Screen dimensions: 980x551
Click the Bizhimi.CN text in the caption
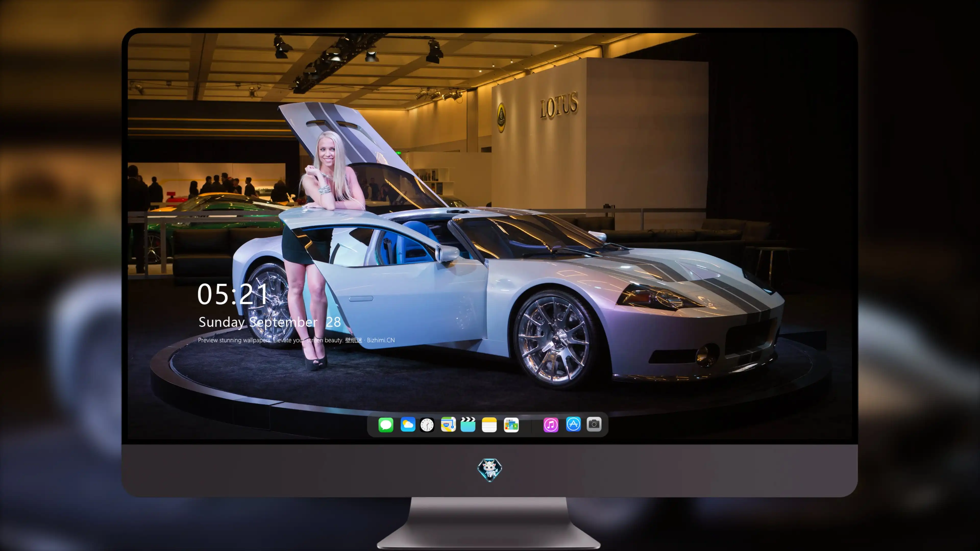[x=381, y=340]
